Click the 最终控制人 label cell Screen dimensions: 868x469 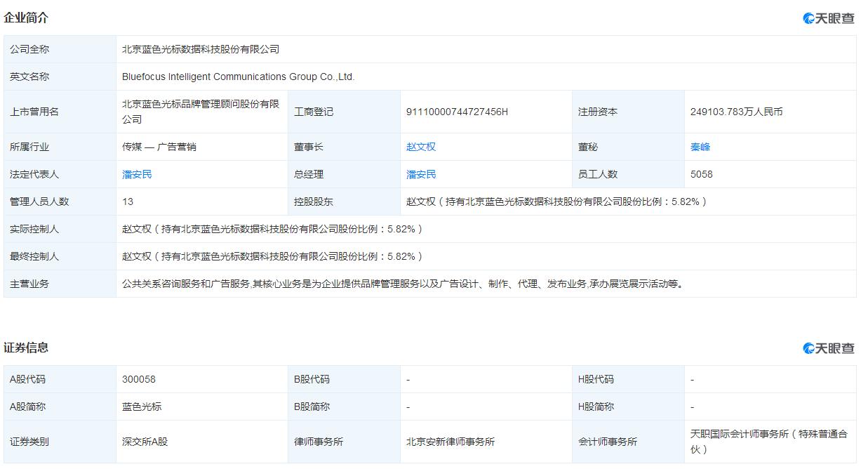60,256
